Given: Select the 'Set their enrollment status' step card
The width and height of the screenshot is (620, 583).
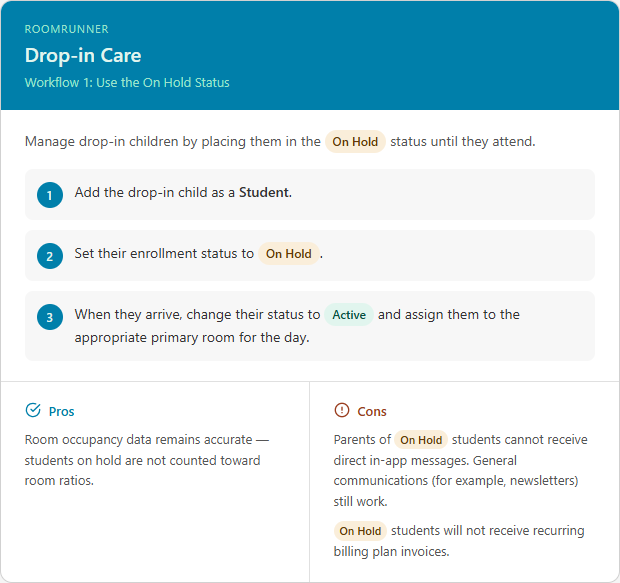Looking at the screenshot, I should pyautogui.click(x=310, y=256).
